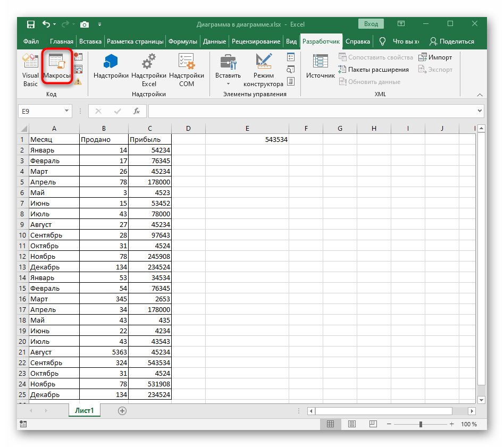Open the Рецензирование tab
The height and width of the screenshot is (447, 504).
pyautogui.click(x=256, y=41)
